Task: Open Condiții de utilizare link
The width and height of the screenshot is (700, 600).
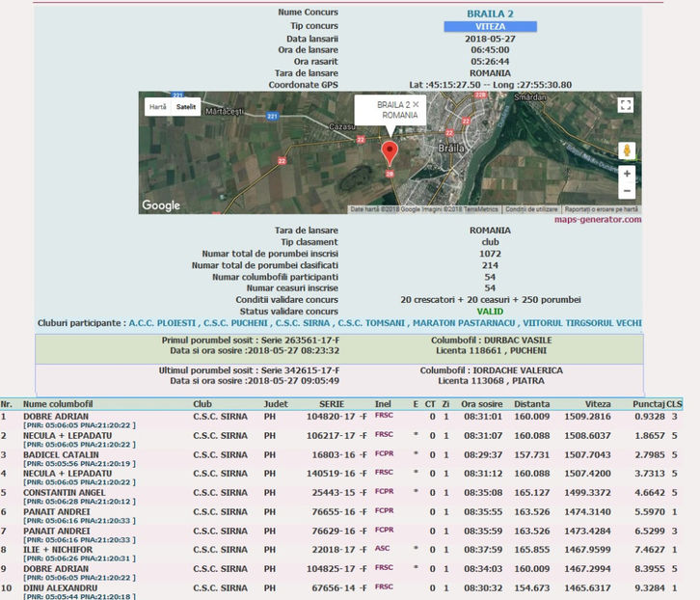Action: (530, 209)
